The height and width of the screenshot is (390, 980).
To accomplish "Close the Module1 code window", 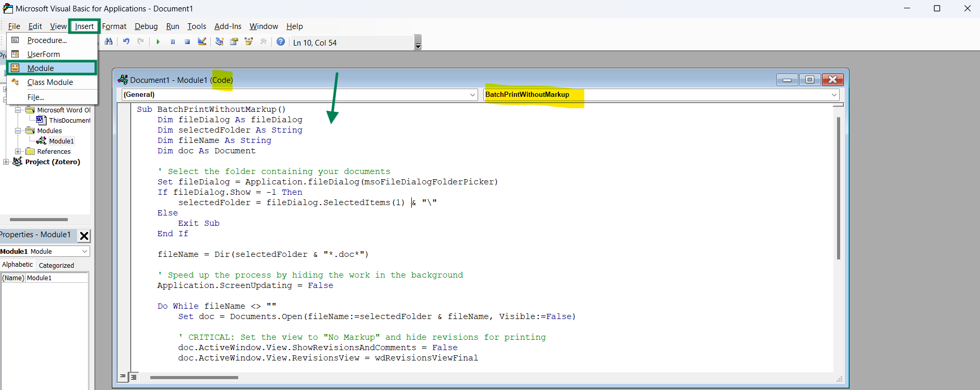I will click(832, 80).
